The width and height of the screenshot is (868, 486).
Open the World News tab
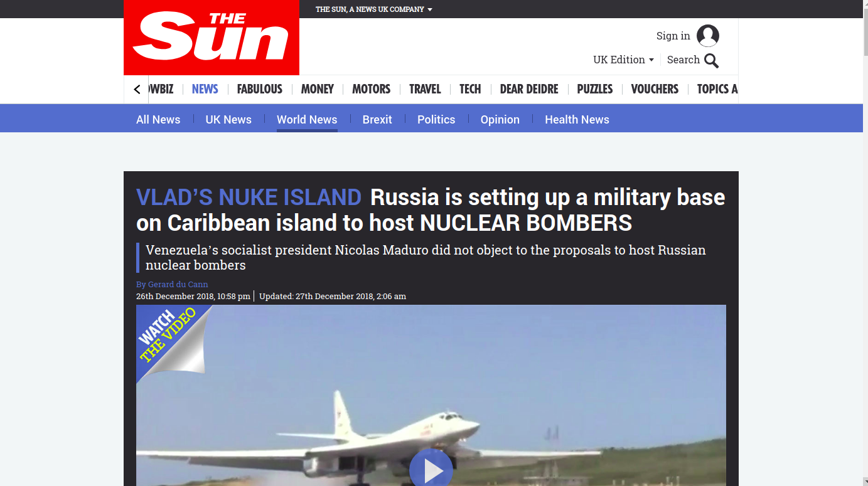pyautogui.click(x=307, y=119)
